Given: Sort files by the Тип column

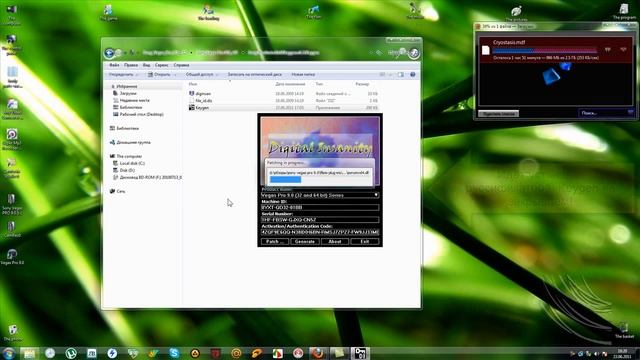Looking at the screenshot, I should point(319,84).
